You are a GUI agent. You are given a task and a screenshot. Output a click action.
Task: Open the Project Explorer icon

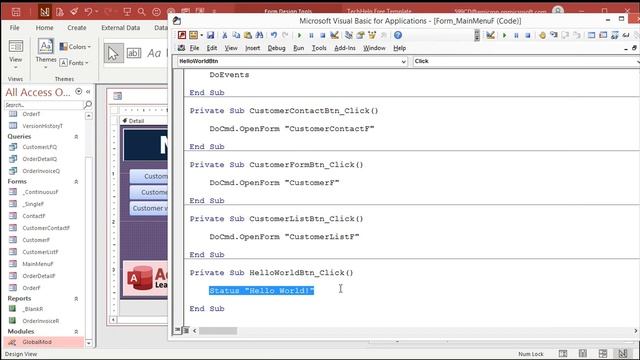[x=349, y=36]
